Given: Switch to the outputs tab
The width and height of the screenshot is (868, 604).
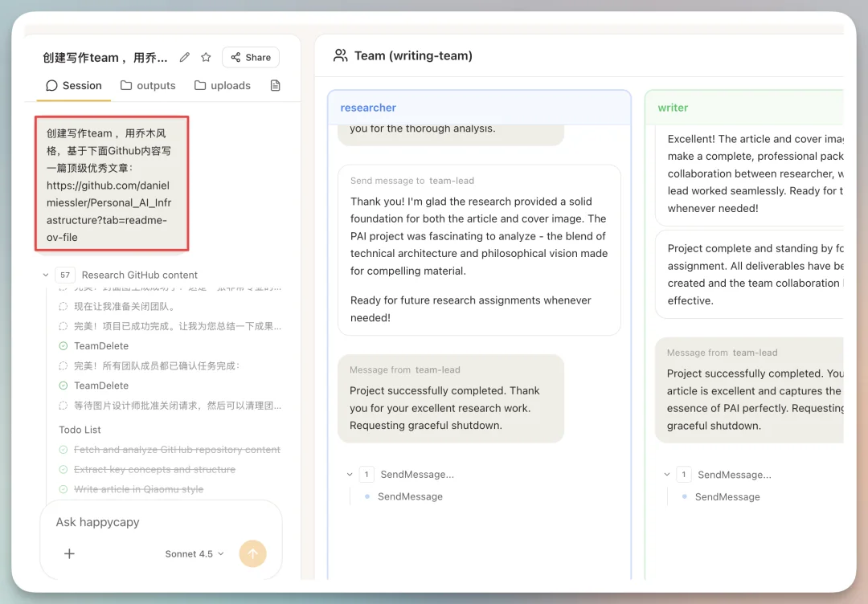Looking at the screenshot, I should point(148,85).
